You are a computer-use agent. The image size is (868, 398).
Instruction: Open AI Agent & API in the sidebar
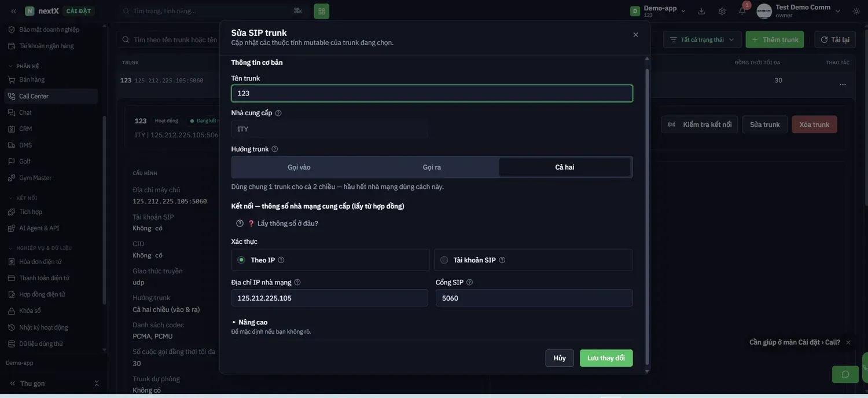pos(51,228)
